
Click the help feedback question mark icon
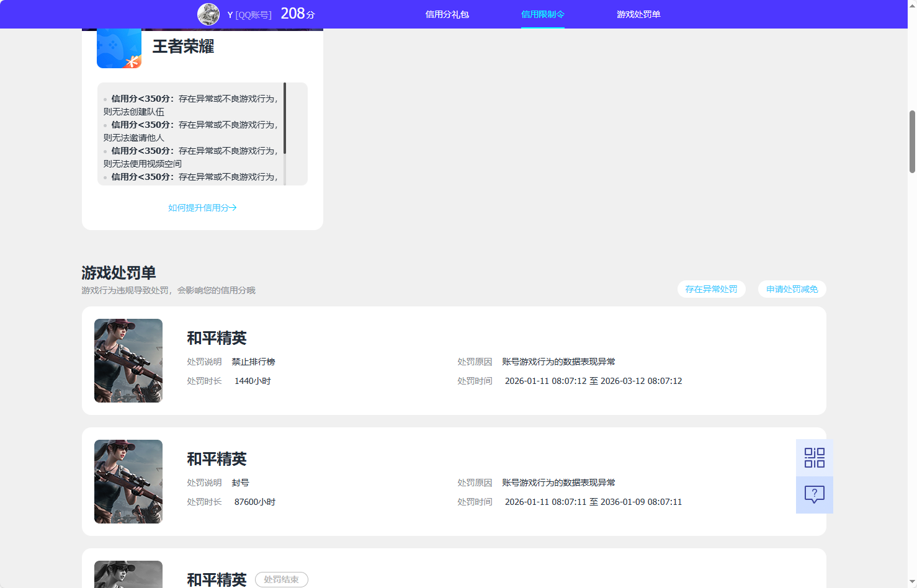[814, 494]
